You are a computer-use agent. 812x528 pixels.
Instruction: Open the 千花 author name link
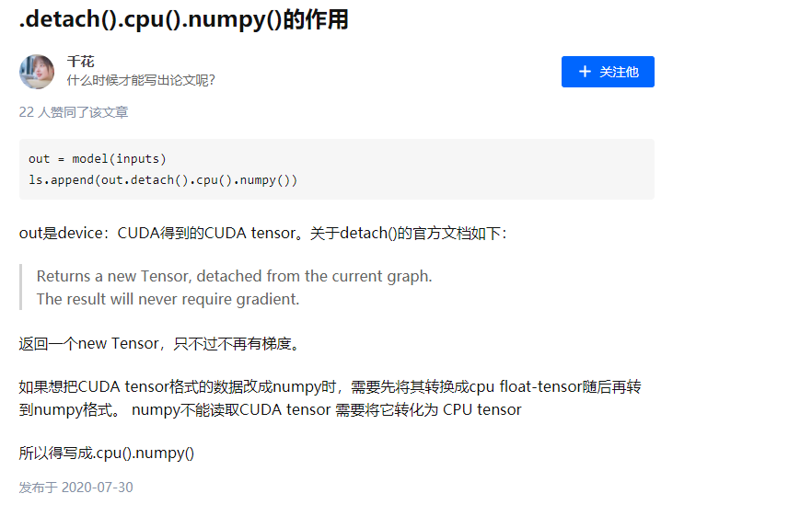click(80, 62)
